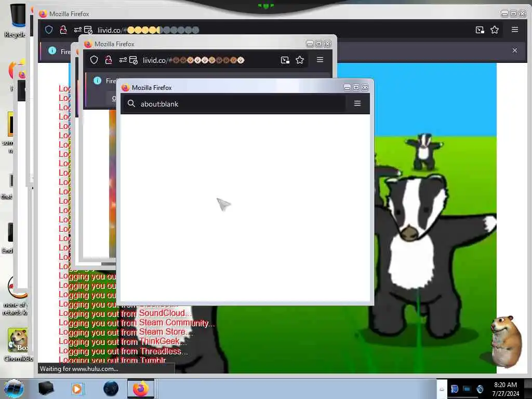532x399 pixels.
Task: Click the small badger in the background
Action: click(424, 151)
